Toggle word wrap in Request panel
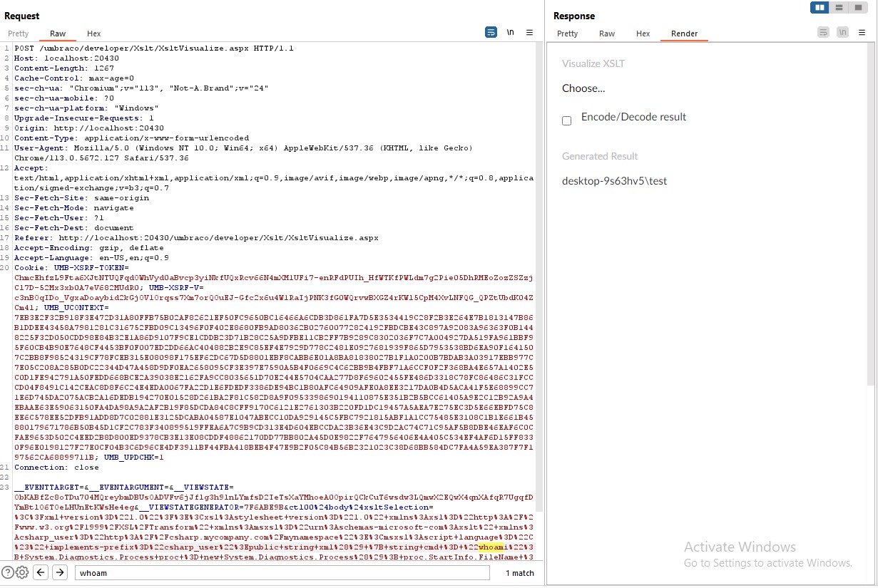The height and width of the screenshot is (588, 878). click(491, 32)
